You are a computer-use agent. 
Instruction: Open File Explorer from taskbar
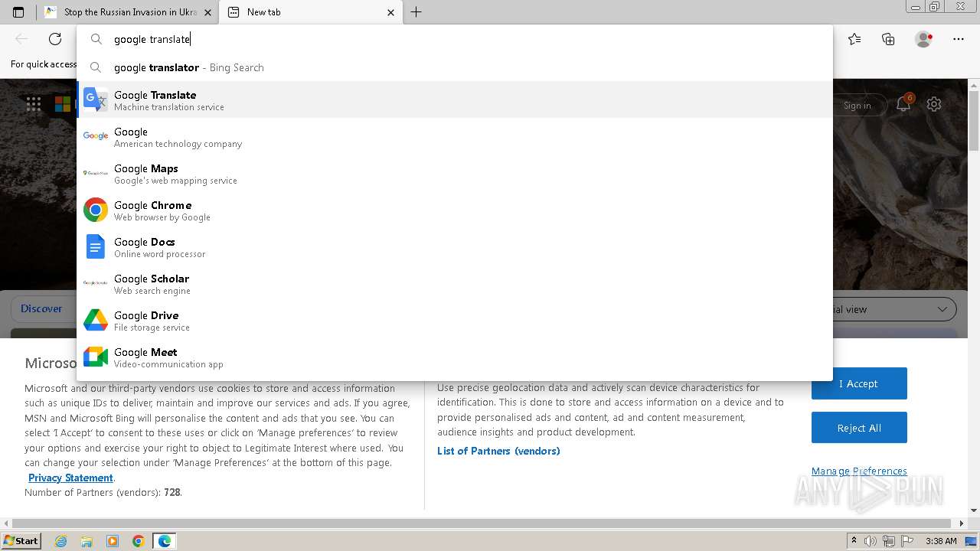87,541
